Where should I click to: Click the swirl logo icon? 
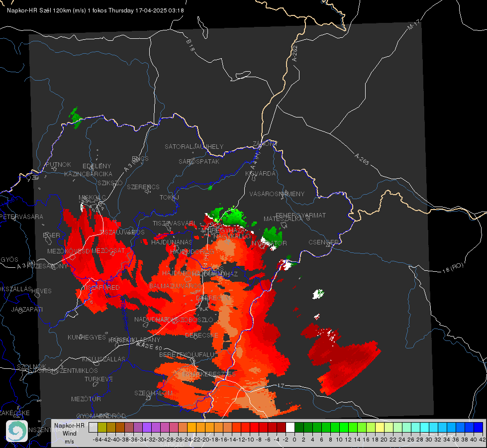17,431
